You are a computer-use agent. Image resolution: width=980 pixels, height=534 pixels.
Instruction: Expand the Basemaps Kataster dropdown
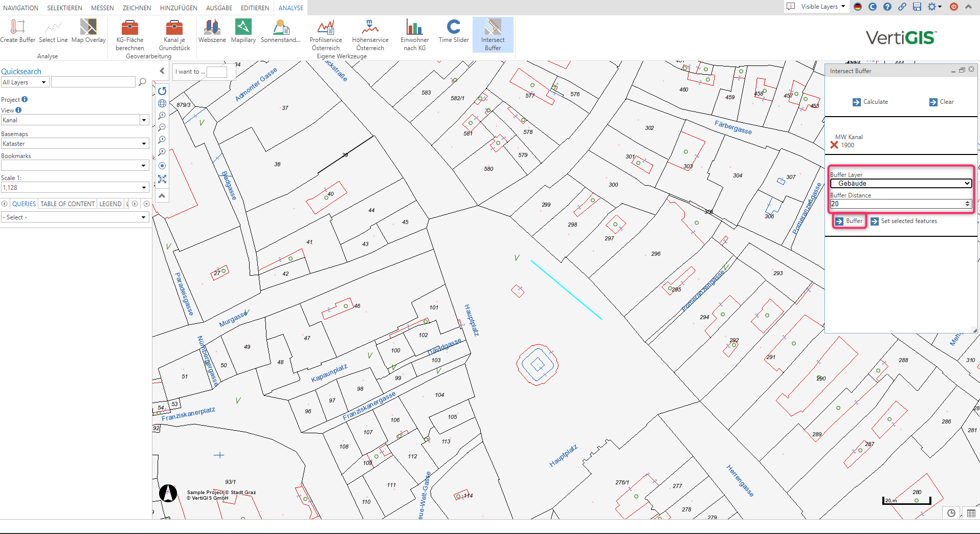[x=75, y=144]
